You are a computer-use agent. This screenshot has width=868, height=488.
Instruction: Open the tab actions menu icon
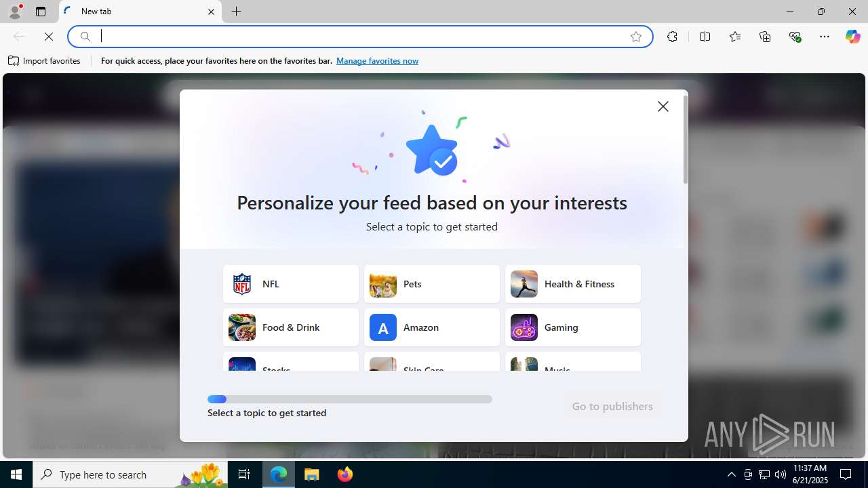click(x=41, y=12)
